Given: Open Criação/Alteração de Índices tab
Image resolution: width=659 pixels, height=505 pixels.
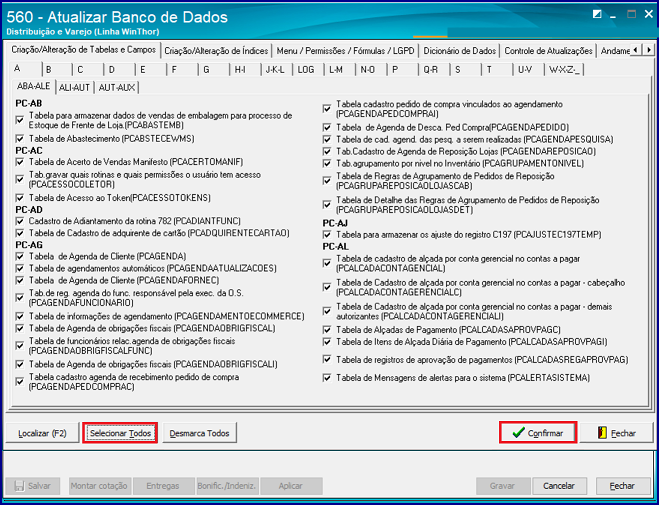Looking at the screenshot, I should (216, 51).
